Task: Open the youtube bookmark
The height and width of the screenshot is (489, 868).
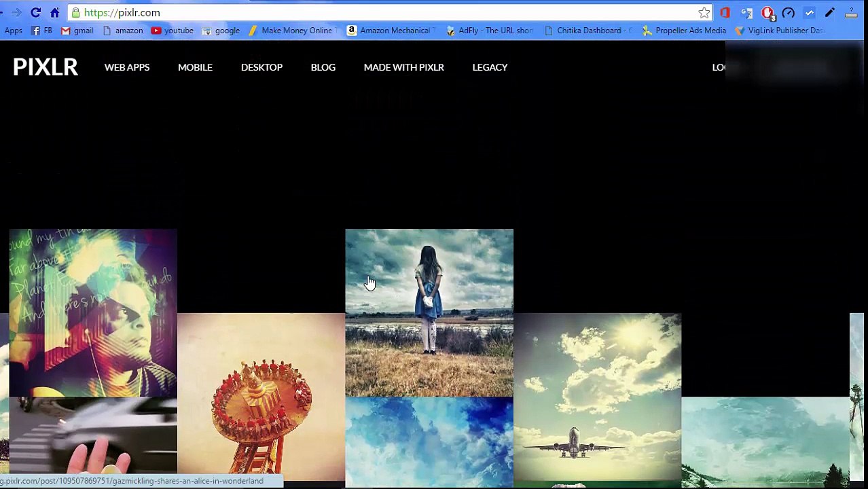Action: pos(173,30)
